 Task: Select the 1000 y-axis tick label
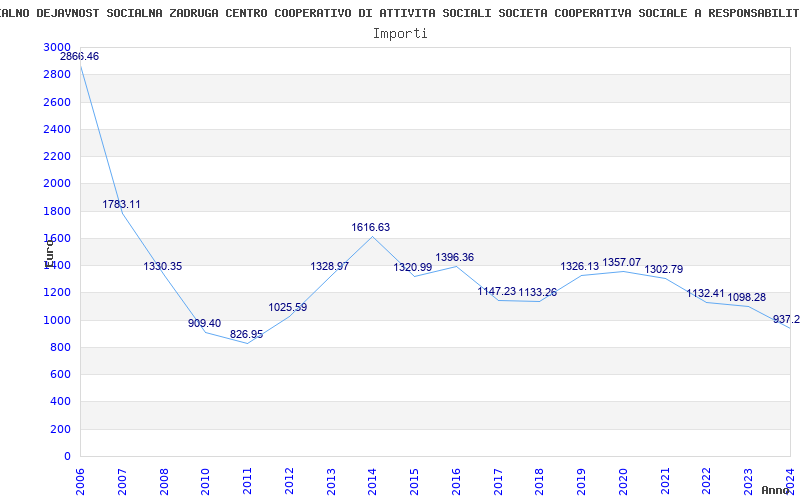coord(57,320)
